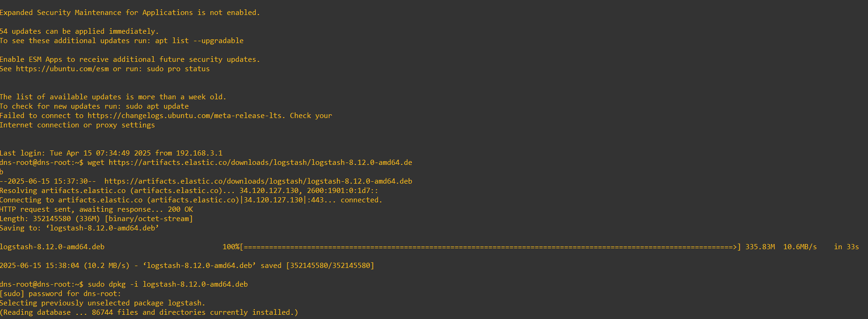The height and width of the screenshot is (319, 868).
Task: Click the saved file size [352145580/352145580]
Action: [330, 266]
